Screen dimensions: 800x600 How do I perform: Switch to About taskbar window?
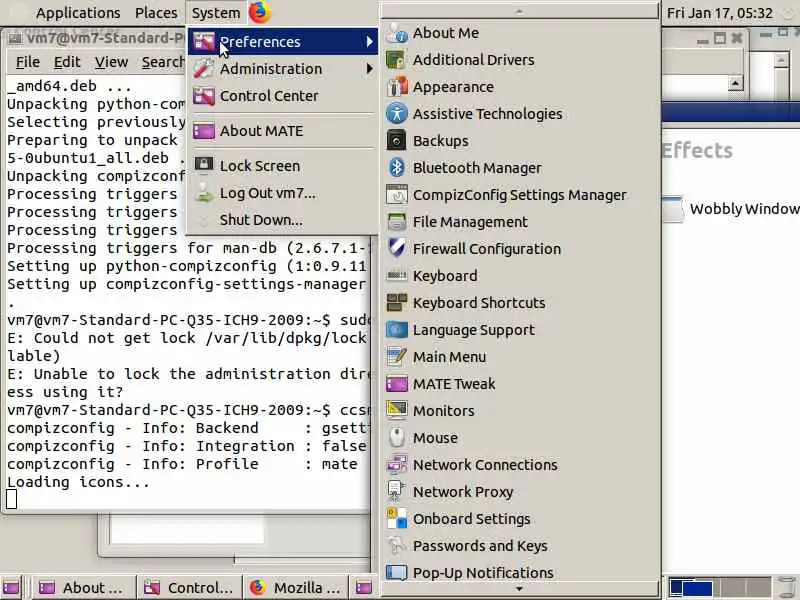[x=84, y=588]
